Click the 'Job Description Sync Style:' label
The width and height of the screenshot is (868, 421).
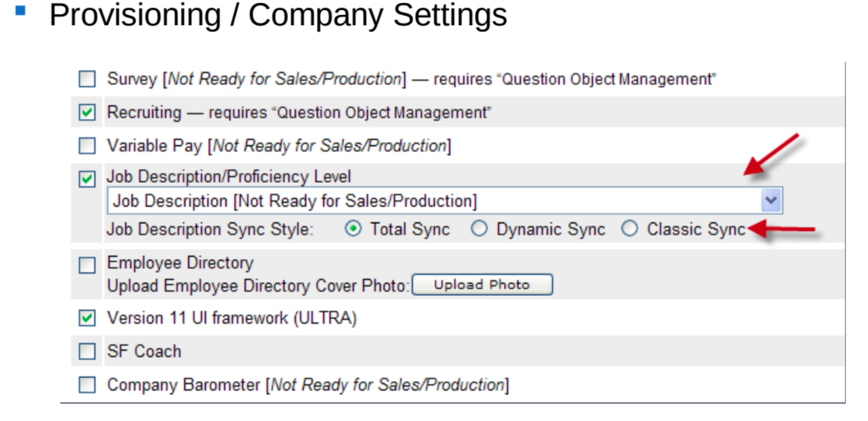tap(211, 230)
